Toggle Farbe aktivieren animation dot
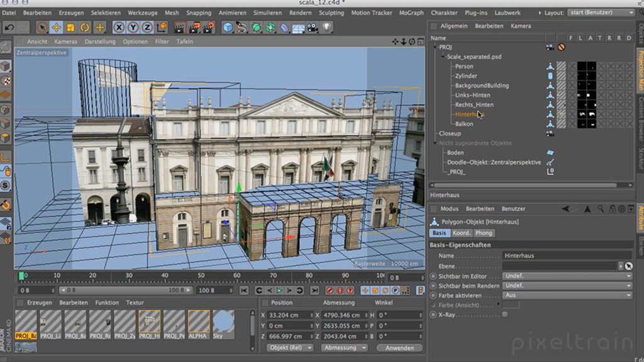The width and height of the screenshot is (644, 362). point(433,295)
